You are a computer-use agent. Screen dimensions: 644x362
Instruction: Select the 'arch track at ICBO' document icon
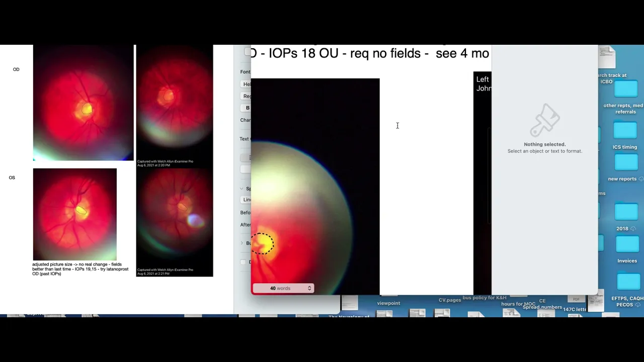(607, 57)
